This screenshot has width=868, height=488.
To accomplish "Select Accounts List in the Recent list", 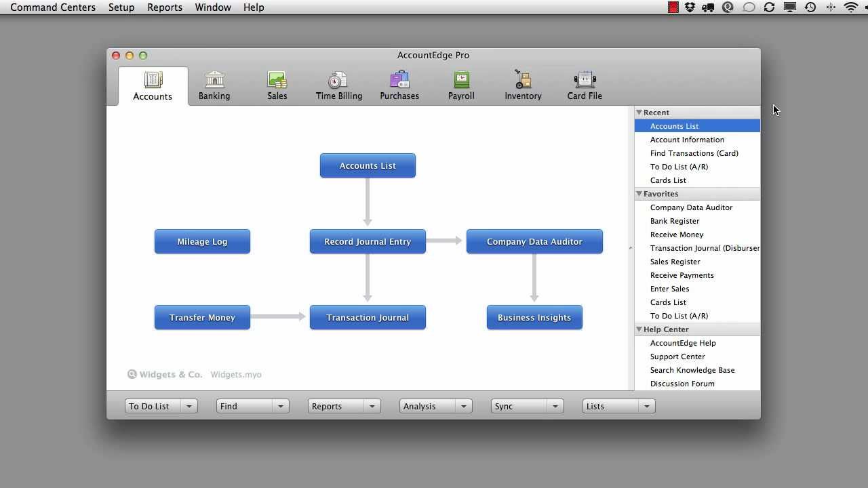I will (697, 126).
